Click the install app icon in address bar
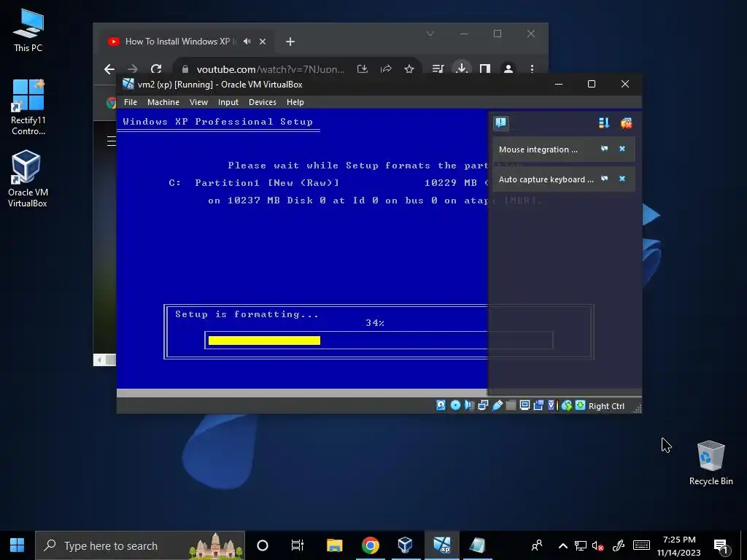This screenshot has height=560, width=747. click(363, 69)
